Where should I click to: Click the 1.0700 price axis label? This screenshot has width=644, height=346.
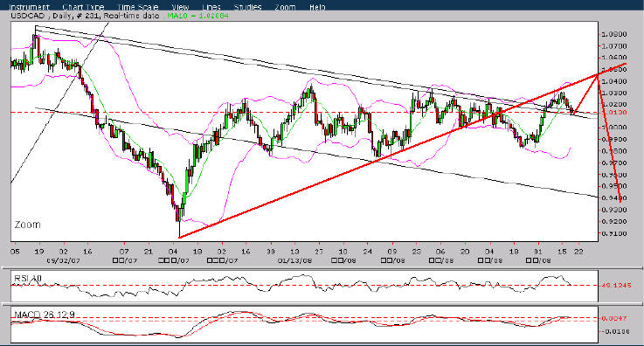tap(614, 46)
